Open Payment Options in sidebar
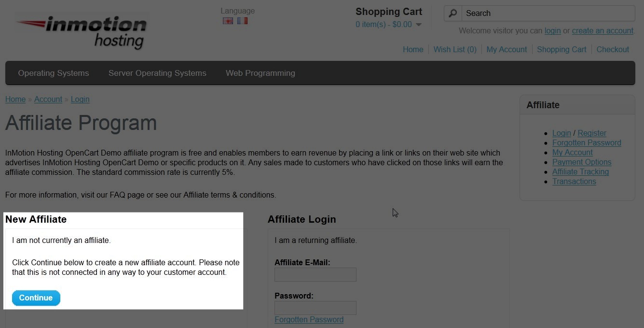The width and height of the screenshot is (644, 328). click(582, 162)
